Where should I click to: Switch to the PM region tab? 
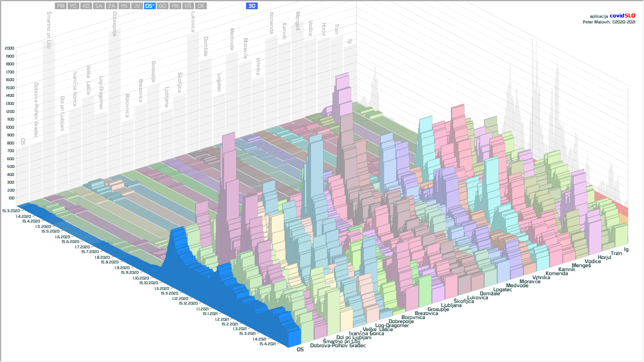point(61,6)
